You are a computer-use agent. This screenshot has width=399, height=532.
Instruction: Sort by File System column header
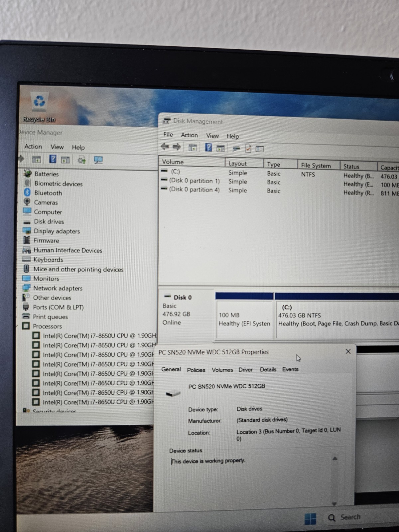point(319,165)
